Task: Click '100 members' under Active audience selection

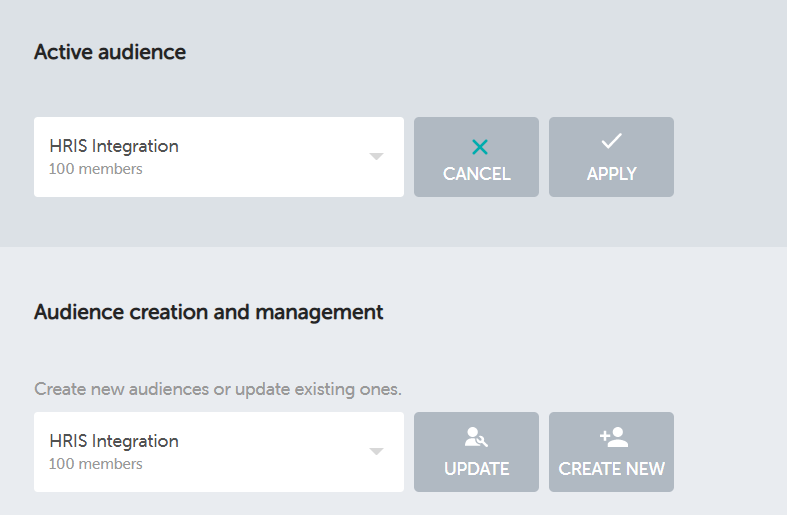Action: coord(96,169)
